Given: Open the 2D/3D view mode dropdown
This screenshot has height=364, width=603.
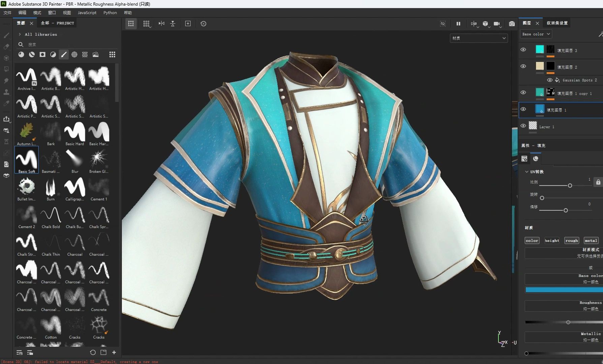Looking at the screenshot, I should [474, 24].
